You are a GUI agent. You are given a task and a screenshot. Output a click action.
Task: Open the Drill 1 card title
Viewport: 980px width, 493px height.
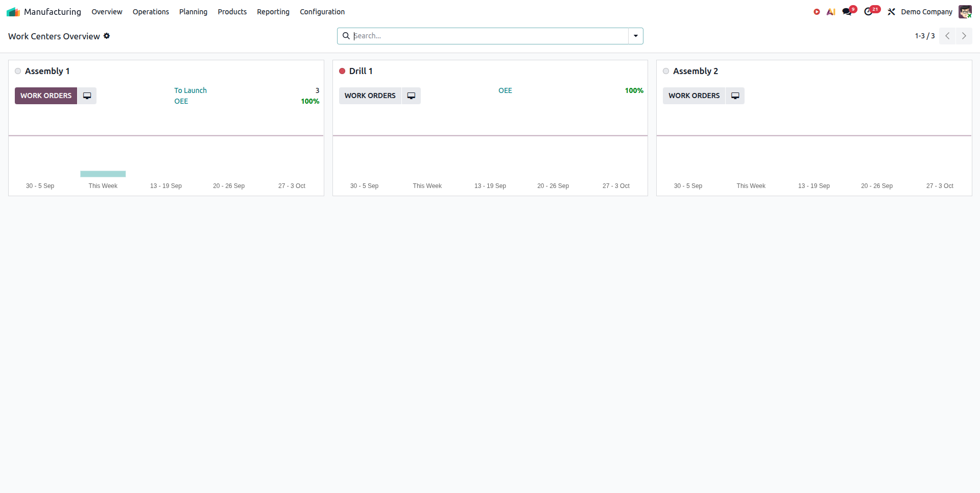coord(361,71)
